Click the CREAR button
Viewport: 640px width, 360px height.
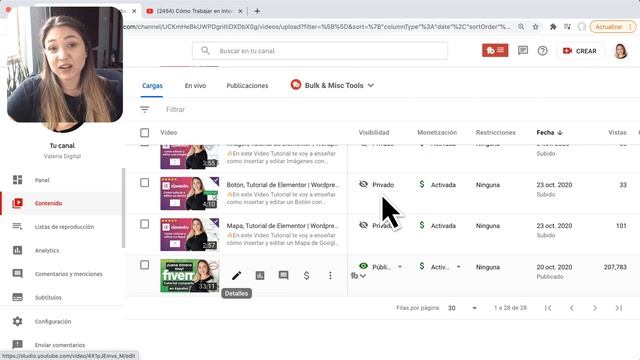pyautogui.click(x=580, y=51)
